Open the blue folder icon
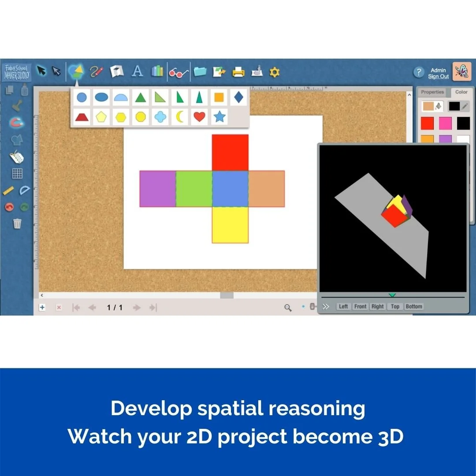Image resolution: width=476 pixels, height=476 pixels. coord(200,72)
